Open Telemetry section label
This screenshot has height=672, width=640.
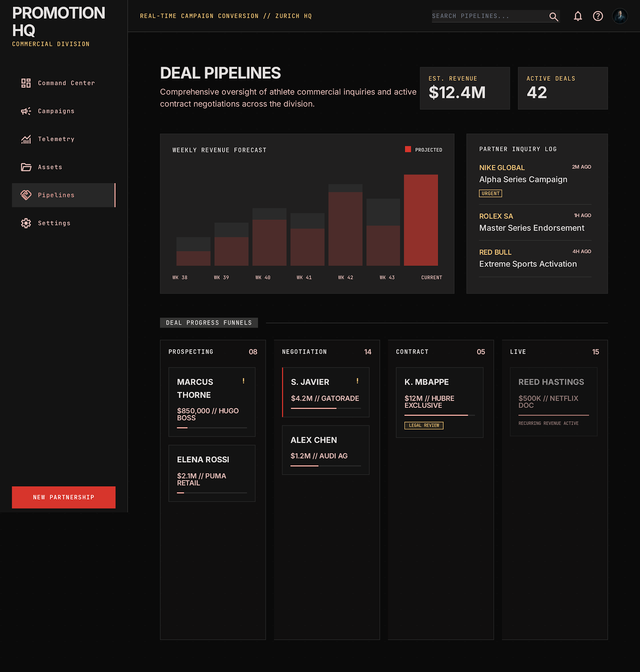pyautogui.click(x=56, y=139)
